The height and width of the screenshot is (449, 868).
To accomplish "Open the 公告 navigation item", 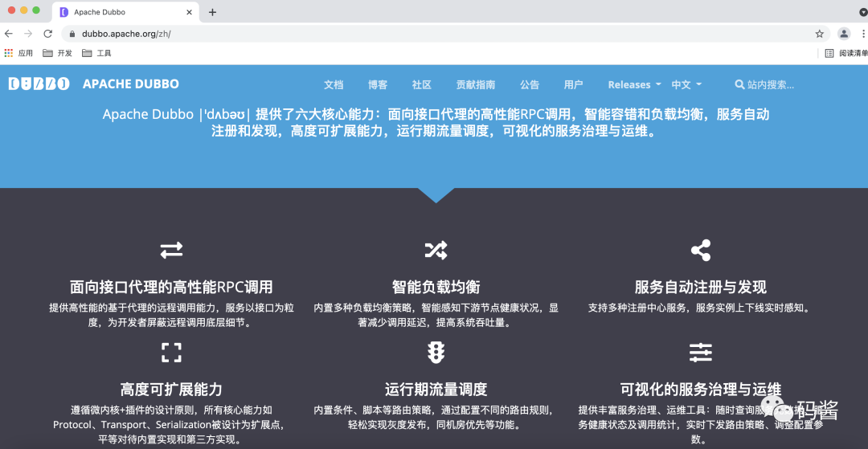I will [x=530, y=84].
